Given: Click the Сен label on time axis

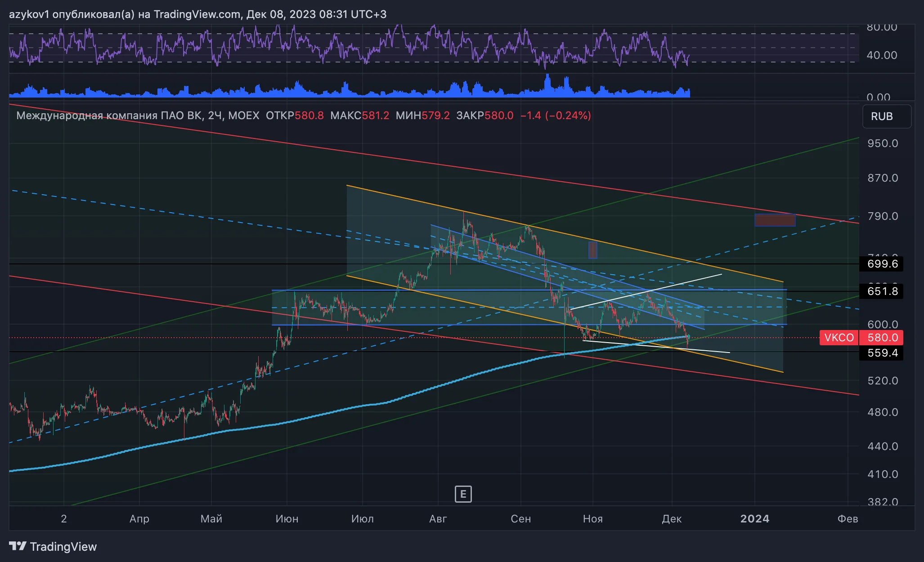Looking at the screenshot, I should (521, 519).
